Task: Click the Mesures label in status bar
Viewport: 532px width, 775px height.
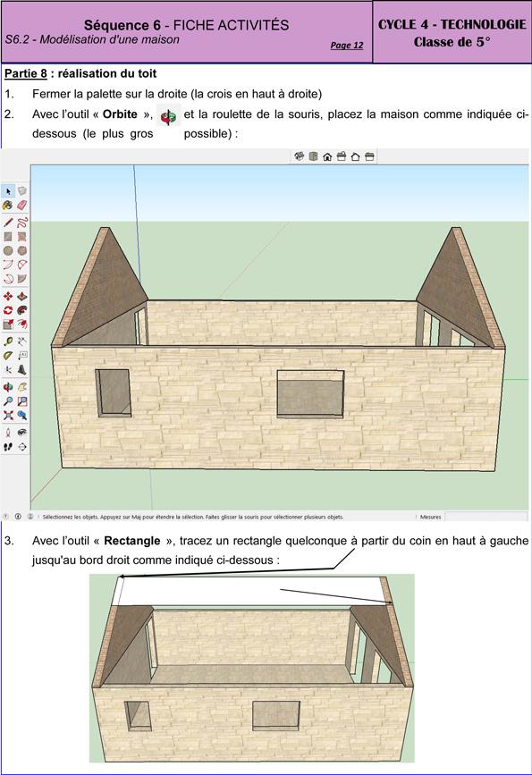Action: [430, 517]
